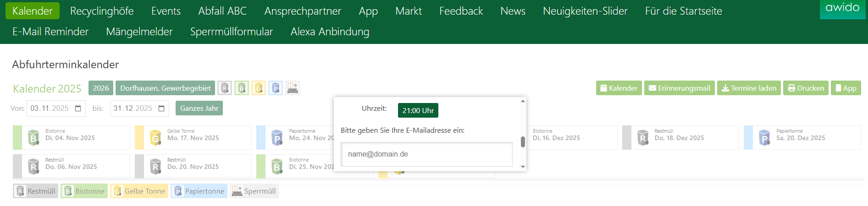
Task: Click the awido logo
Action: (x=842, y=9)
